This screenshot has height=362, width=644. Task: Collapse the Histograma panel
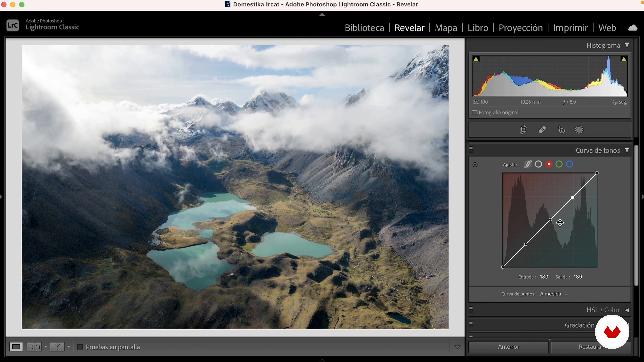(x=627, y=45)
